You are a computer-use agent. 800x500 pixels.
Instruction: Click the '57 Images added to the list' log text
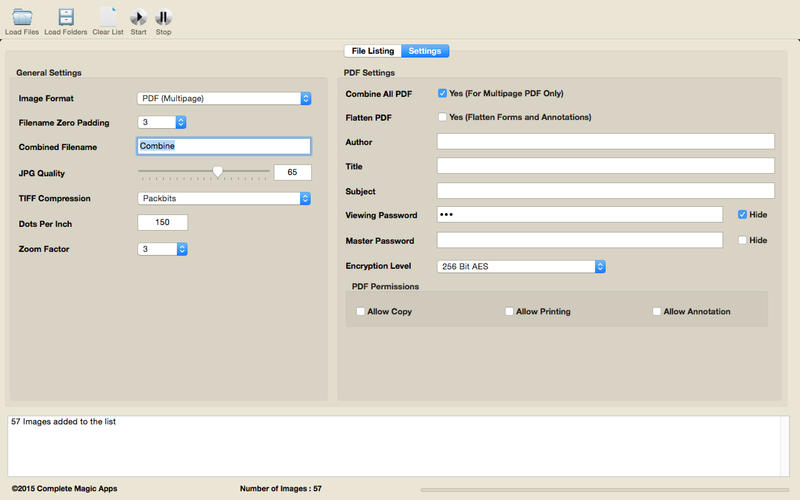tap(63, 421)
